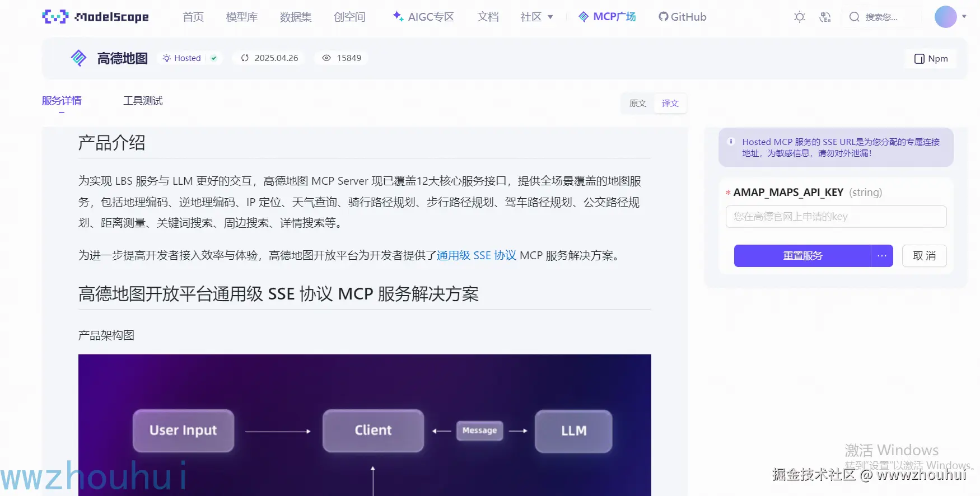Click the Hosted bulb icon
Screen dimensions: 980x496
[166, 58]
